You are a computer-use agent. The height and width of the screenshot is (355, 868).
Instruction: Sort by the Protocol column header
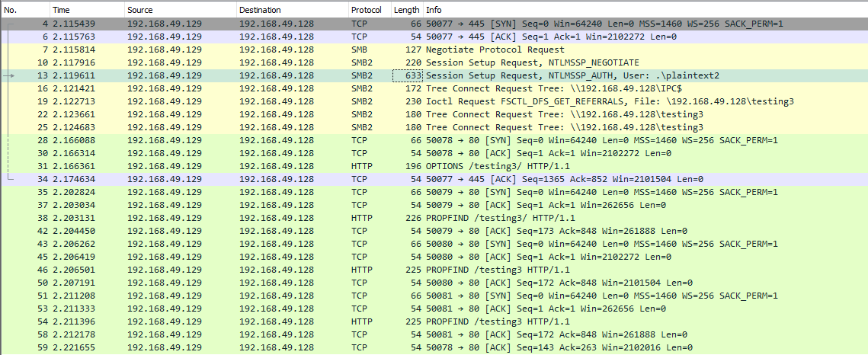370,10
